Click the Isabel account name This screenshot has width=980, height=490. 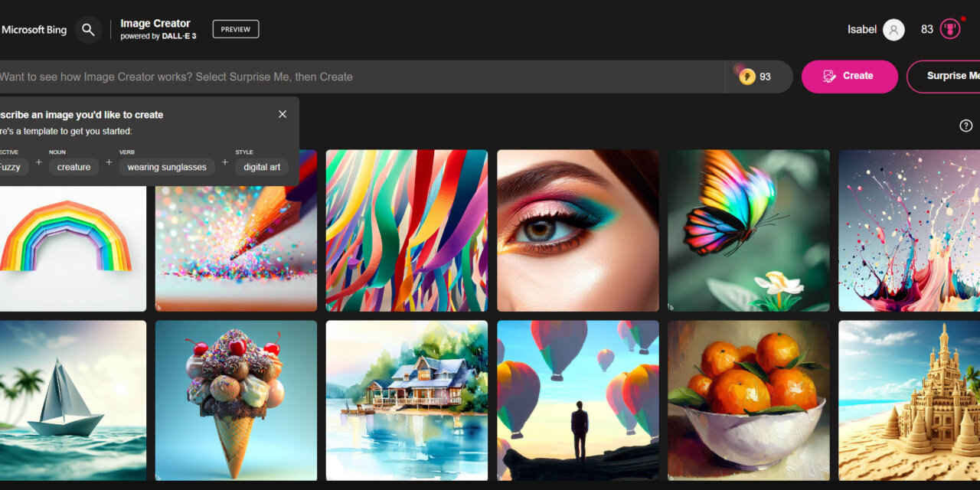coord(862,30)
